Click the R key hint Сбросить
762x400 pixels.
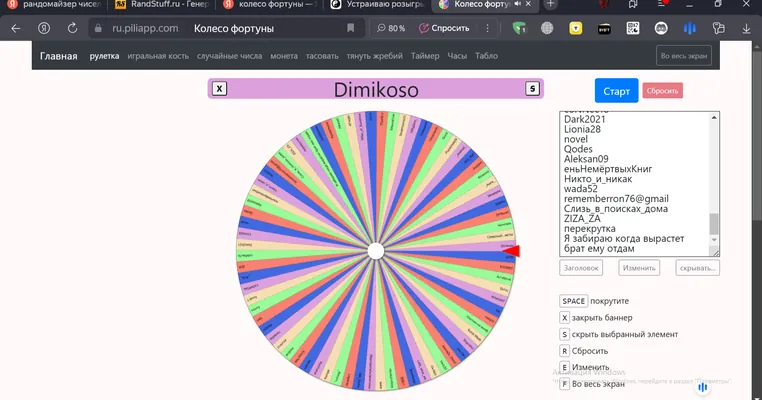564,350
